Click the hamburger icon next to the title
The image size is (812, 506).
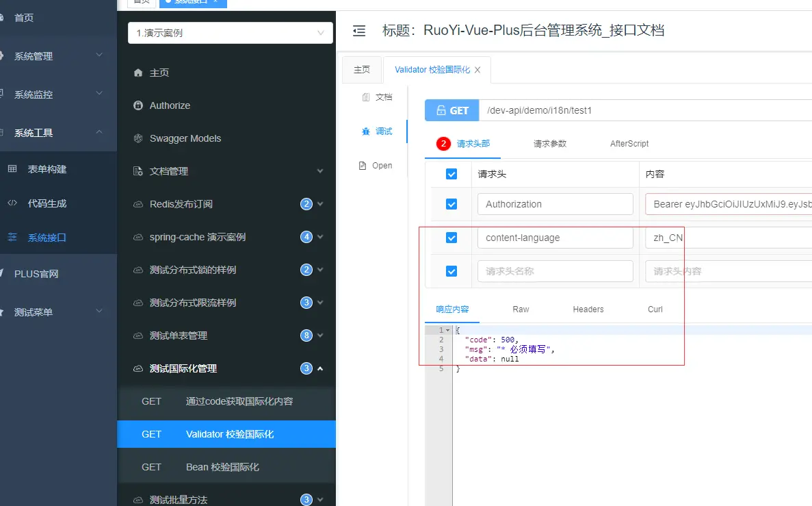[358, 30]
